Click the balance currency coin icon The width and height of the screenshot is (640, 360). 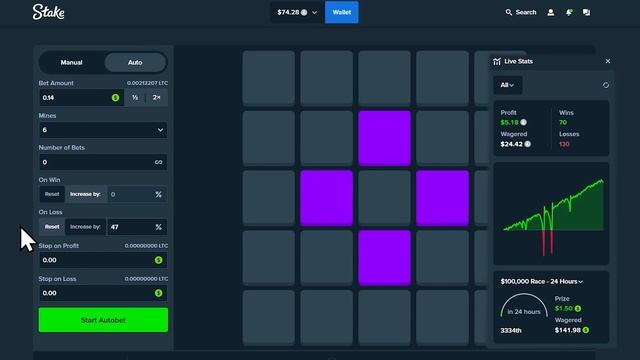coord(304,12)
